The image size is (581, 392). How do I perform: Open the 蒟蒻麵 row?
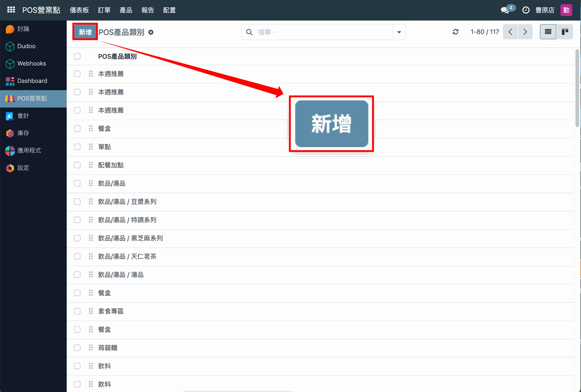pyautogui.click(x=320, y=348)
